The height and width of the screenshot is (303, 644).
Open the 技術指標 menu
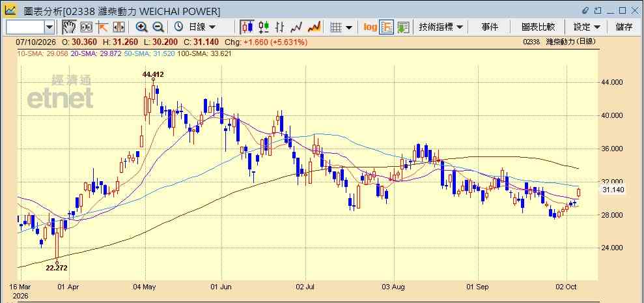pyautogui.click(x=441, y=27)
